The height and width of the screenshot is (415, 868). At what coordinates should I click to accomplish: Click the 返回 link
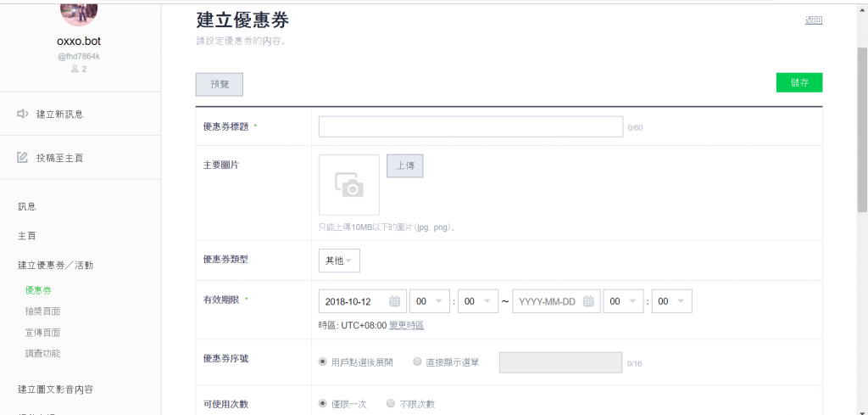coord(814,20)
